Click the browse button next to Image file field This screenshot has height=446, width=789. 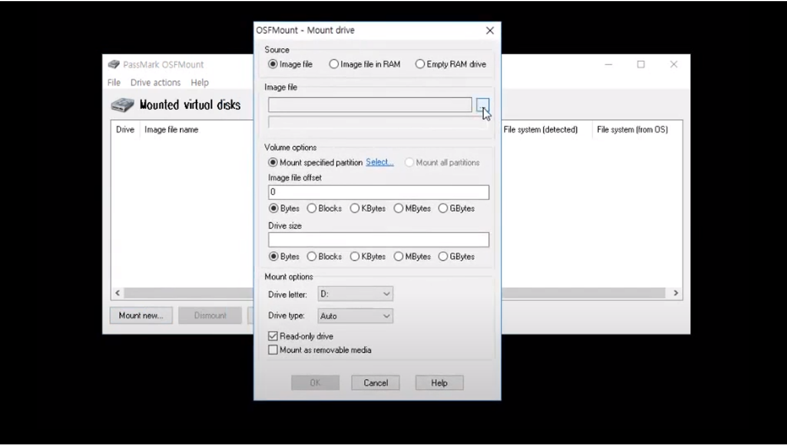click(483, 105)
